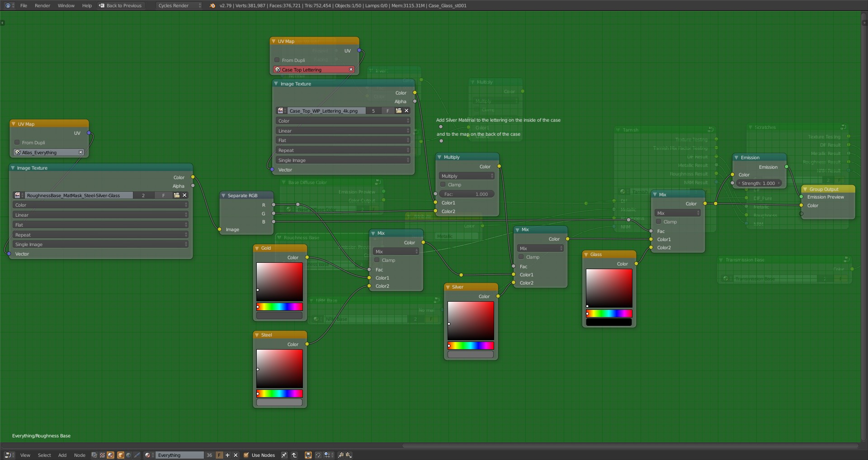The image size is (868, 460).
Task: Open the Render menu
Action: (x=42, y=5)
